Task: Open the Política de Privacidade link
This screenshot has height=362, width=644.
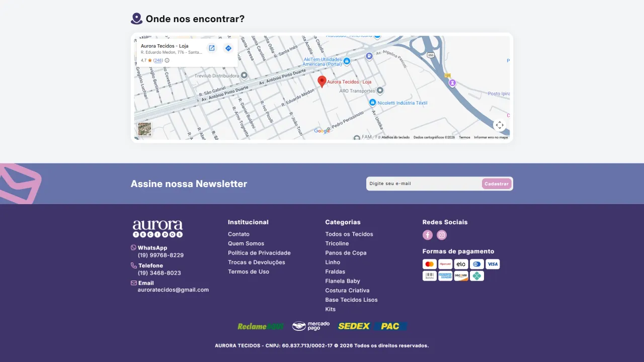Action: (x=259, y=253)
